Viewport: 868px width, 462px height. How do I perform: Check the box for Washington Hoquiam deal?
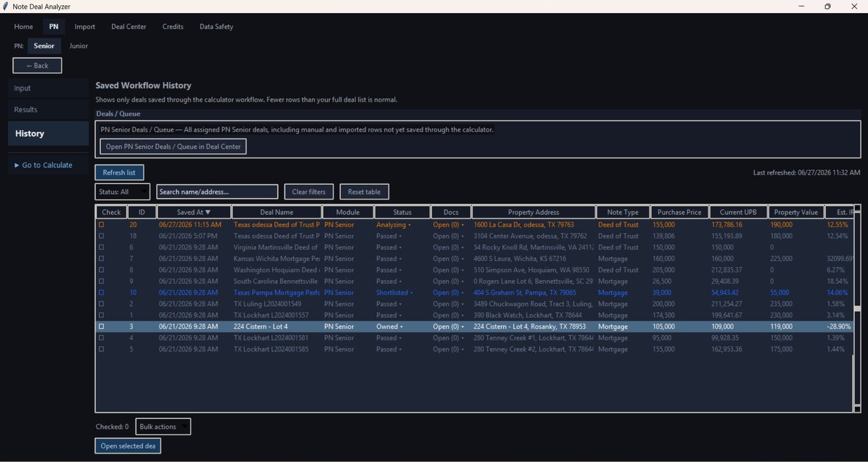click(x=102, y=270)
